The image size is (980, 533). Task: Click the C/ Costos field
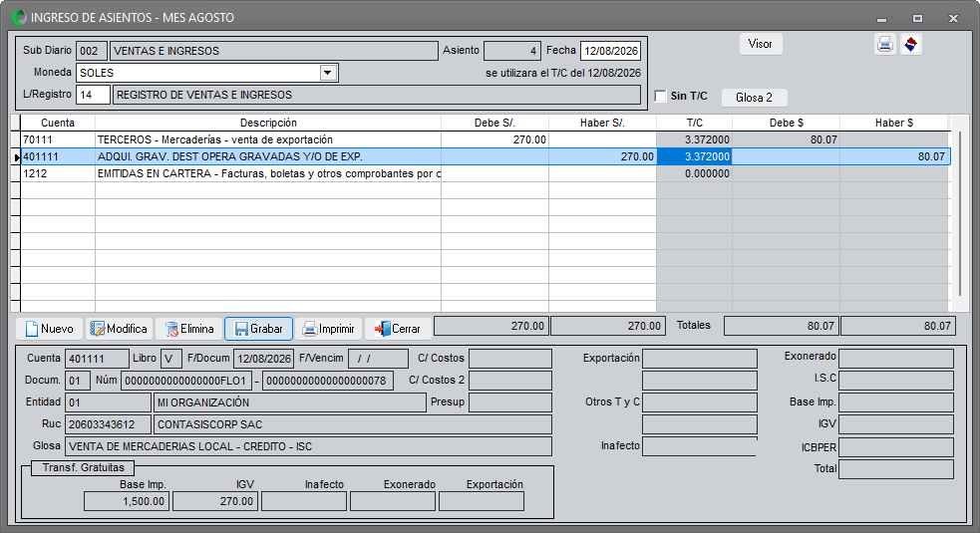[510, 359]
